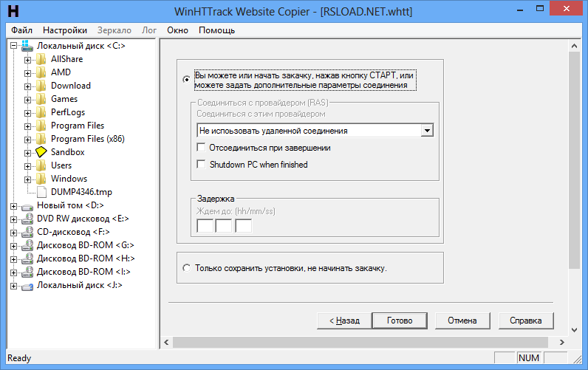This screenshot has width=588, height=370.
Task: Click the DVD RW E: drive icon
Action: (27, 219)
